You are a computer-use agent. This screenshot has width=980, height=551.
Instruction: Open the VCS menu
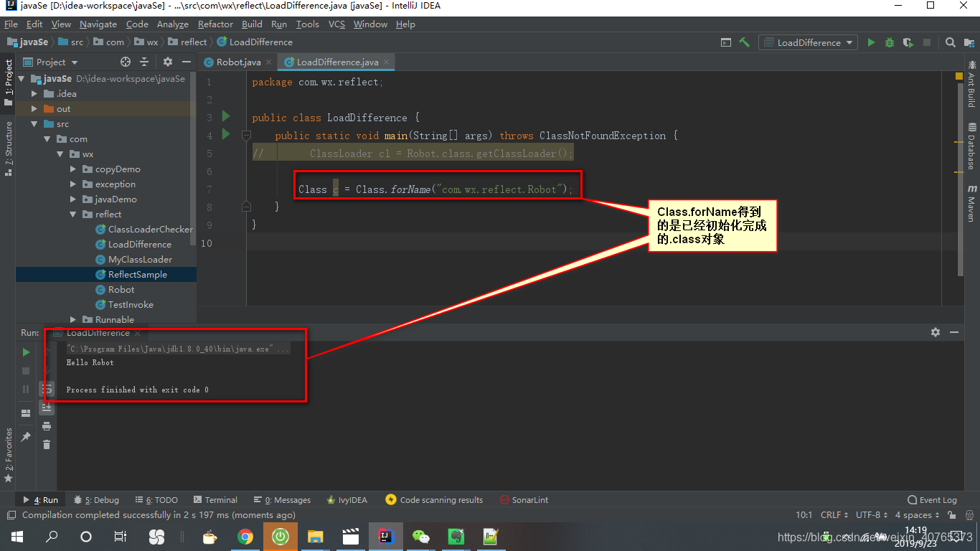tap(336, 24)
